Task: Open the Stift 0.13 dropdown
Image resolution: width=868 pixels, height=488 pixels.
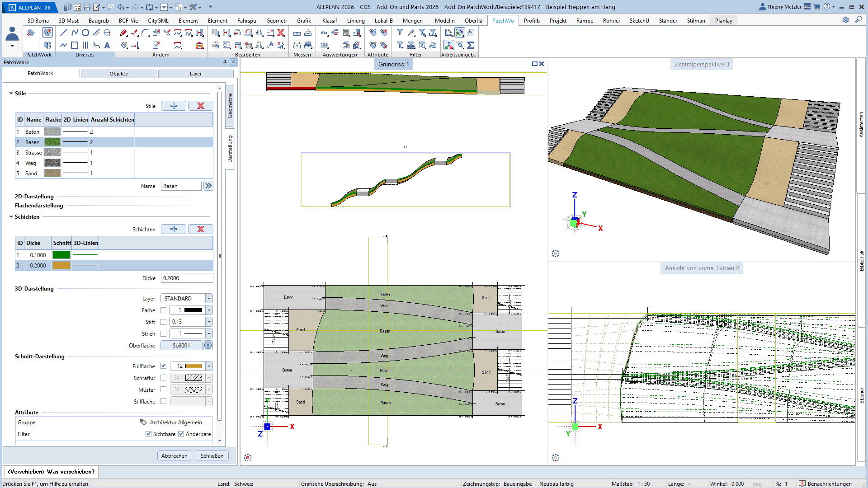Action: [209, 322]
